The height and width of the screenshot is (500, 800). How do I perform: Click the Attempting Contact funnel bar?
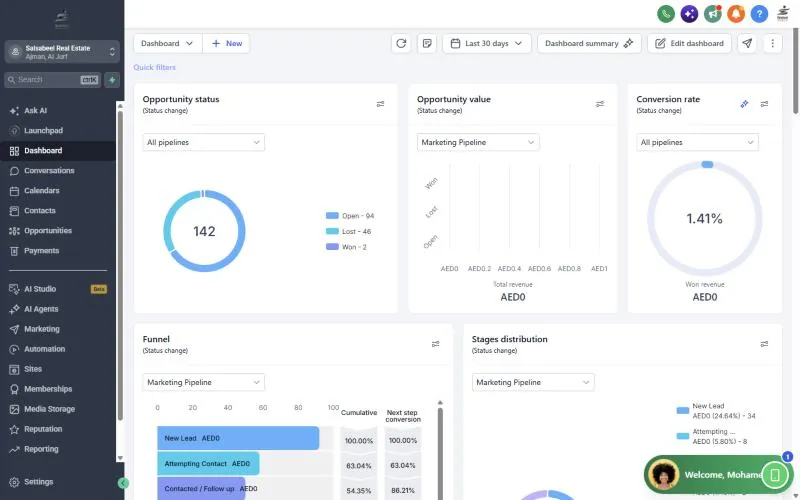tap(208, 463)
